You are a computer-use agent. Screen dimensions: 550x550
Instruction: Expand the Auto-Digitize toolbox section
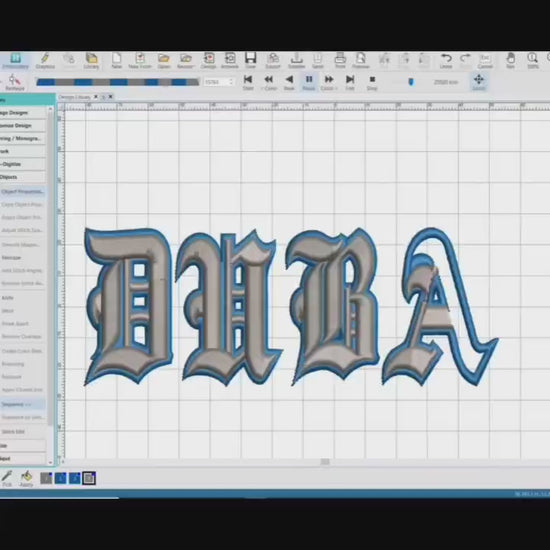pyautogui.click(x=23, y=164)
